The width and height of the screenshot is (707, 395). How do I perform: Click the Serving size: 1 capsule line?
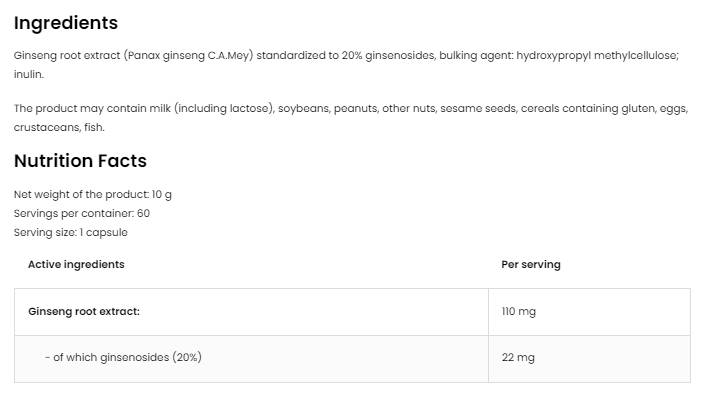coord(71,232)
